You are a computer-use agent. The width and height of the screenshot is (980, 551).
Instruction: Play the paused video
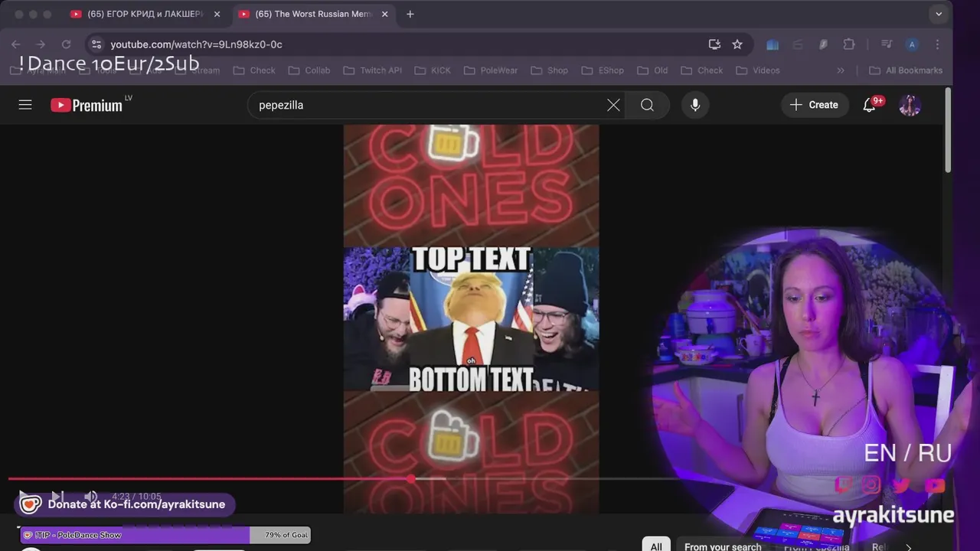pos(23,497)
